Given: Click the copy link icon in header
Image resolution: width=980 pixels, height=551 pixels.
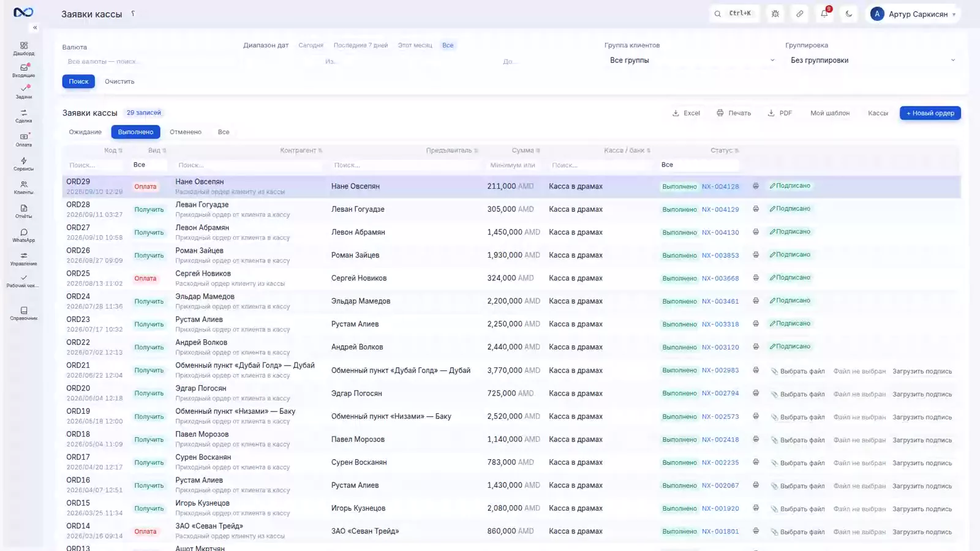Looking at the screenshot, I should (x=800, y=13).
